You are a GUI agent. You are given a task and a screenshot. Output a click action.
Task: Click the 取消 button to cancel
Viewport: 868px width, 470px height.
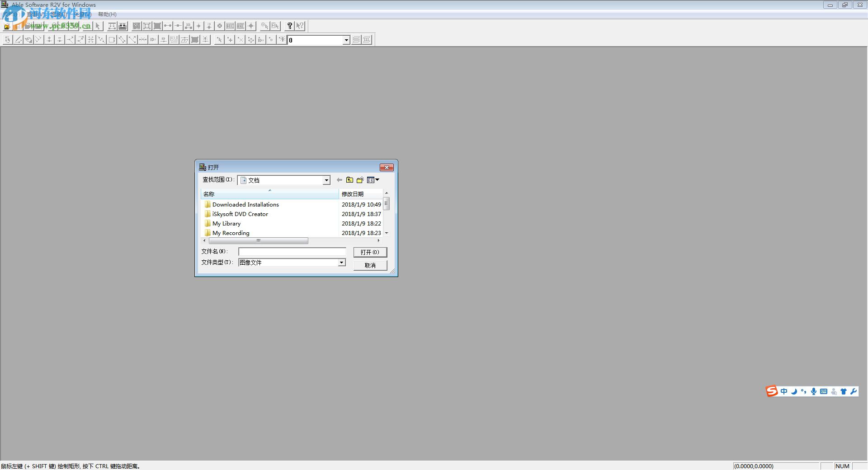tap(370, 265)
